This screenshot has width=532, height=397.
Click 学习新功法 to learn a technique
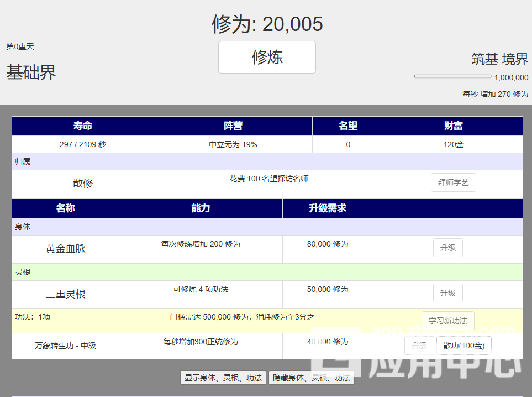tap(447, 321)
